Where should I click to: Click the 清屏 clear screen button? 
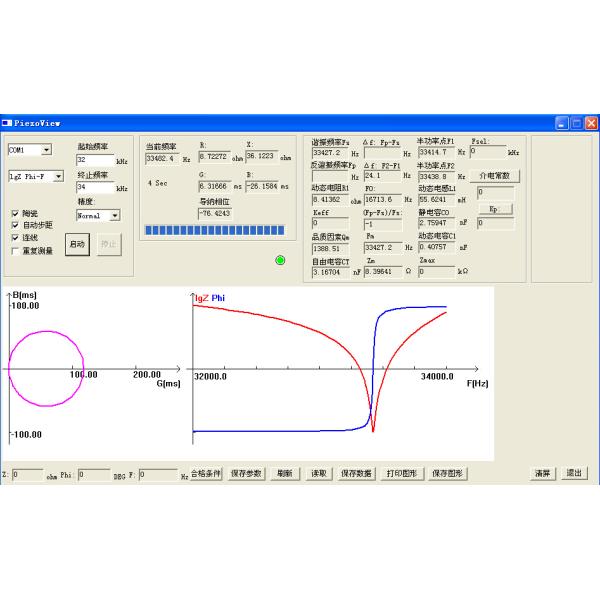pos(542,473)
